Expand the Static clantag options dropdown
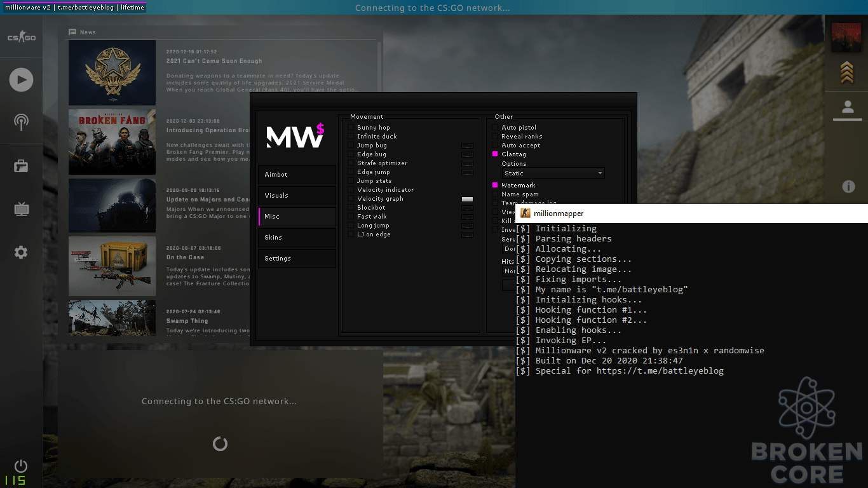This screenshot has width=868, height=488. 553,173
